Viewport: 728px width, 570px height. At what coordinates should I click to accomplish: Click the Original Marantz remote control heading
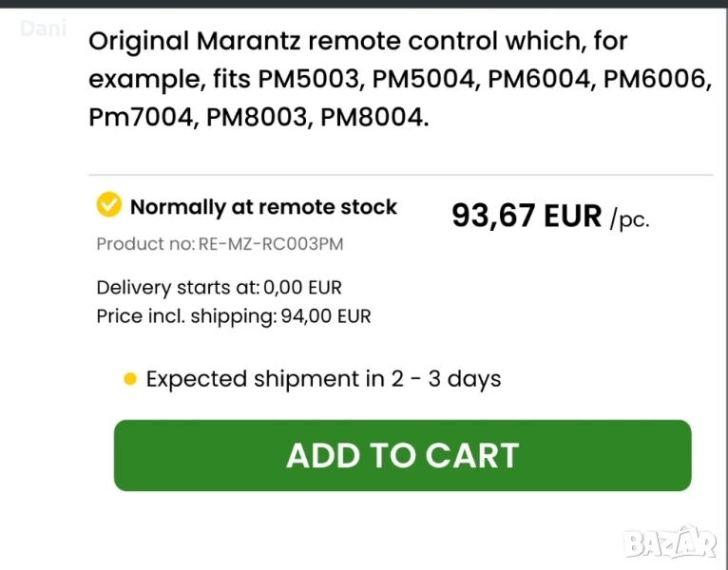coord(358,41)
